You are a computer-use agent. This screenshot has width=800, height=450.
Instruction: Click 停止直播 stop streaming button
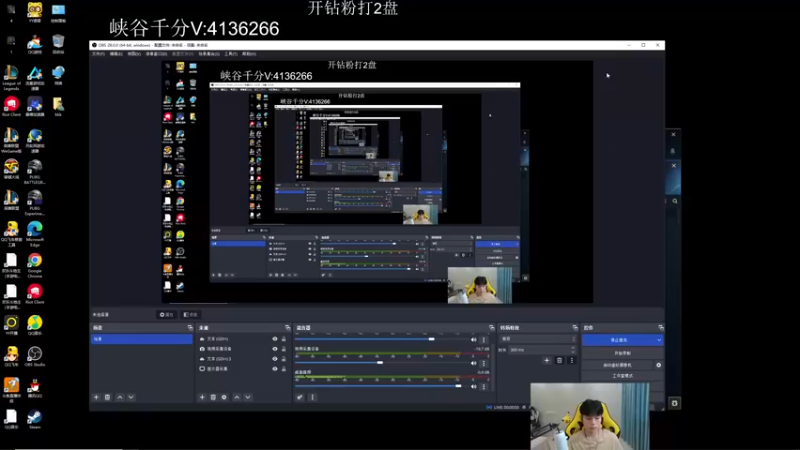point(618,340)
